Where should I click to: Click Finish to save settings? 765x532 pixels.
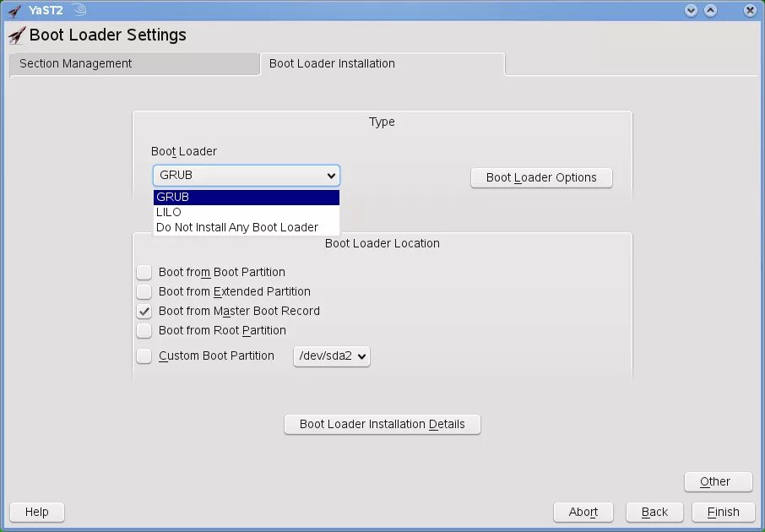pyautogui.click(x=724, y=512)
